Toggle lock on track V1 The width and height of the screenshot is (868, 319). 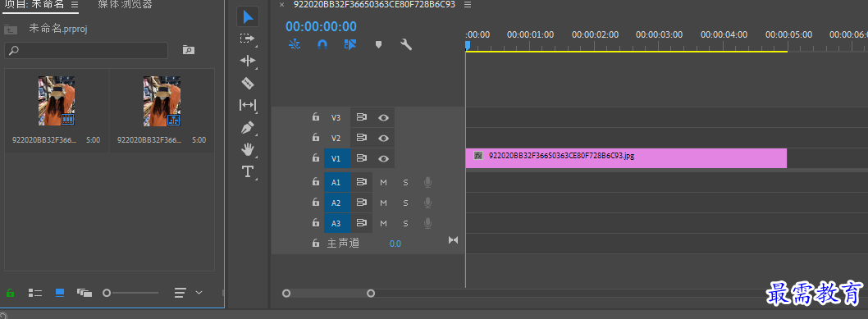pyautogui.click(x=316, y=158)
